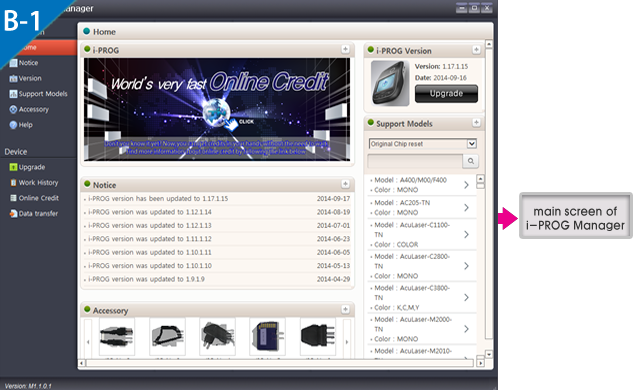This screenshot has width=644, height=390.
Task: Click the Data transfer icon
Action: click(13, 213)
